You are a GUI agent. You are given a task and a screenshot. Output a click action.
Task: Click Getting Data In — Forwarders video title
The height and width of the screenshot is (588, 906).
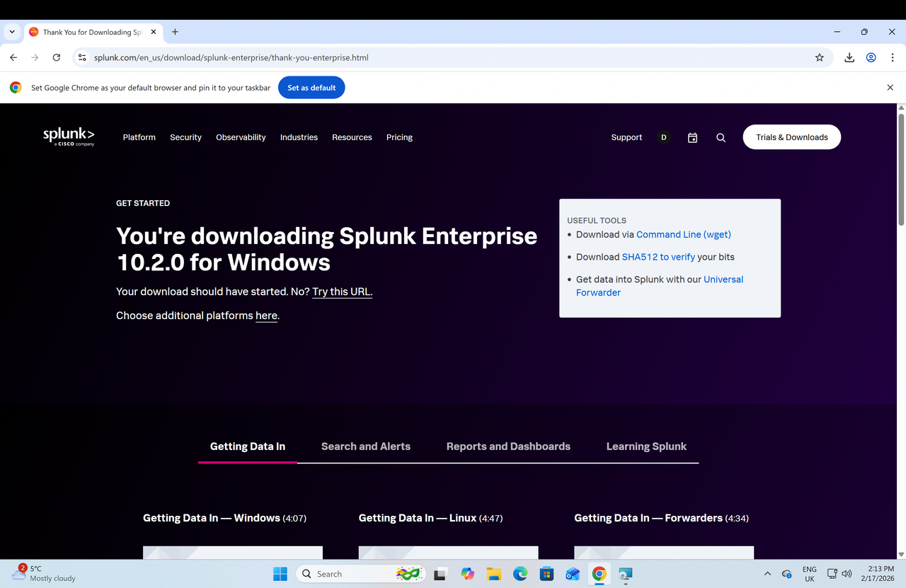coord(661,518)
